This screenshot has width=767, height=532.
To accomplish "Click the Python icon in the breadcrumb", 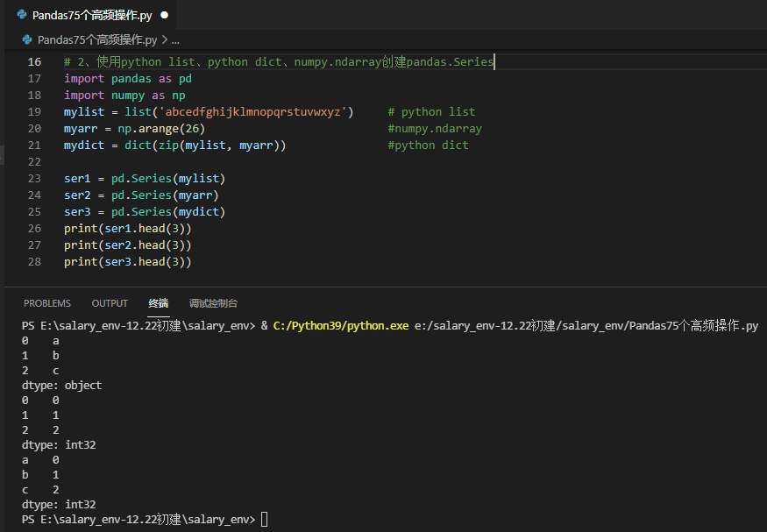I will pos(27,39).
